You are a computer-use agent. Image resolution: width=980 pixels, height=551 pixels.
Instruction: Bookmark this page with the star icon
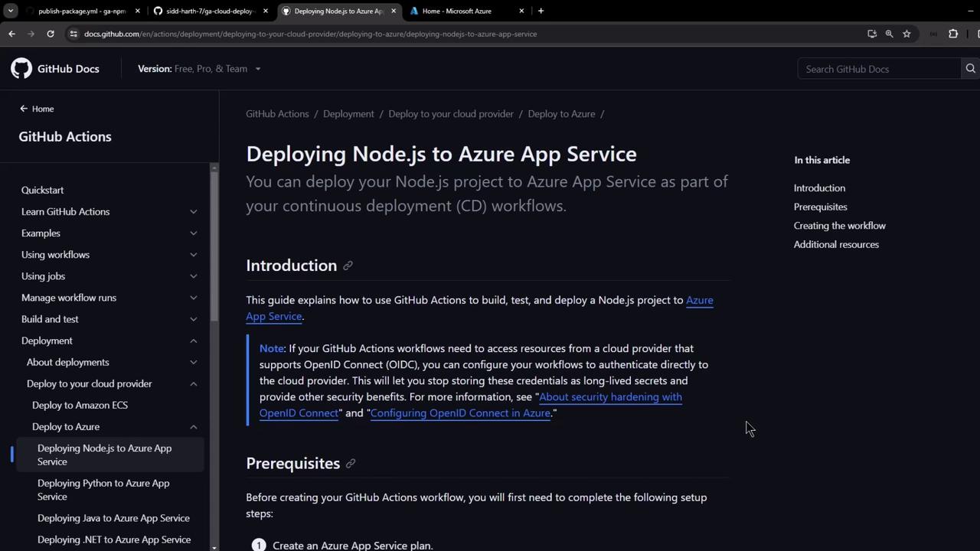(906, 34)
